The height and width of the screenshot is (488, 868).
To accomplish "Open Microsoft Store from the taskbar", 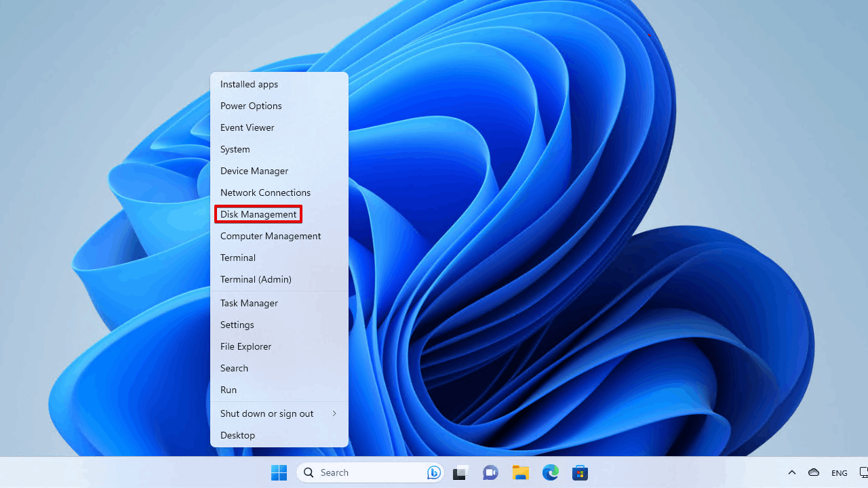I will click(580, 472).
